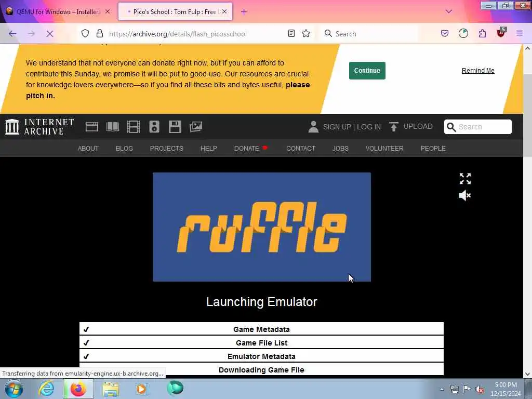
Task: Click the Game File List row
Action: point(261,343)
